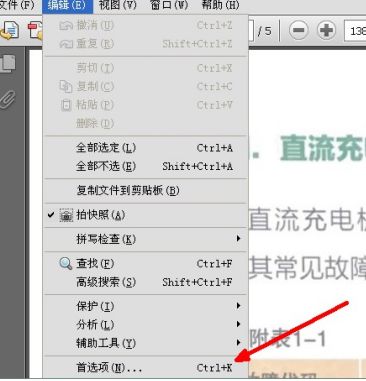Click the document-with-arrow icon at toolbar start

[x=10, y=31]
